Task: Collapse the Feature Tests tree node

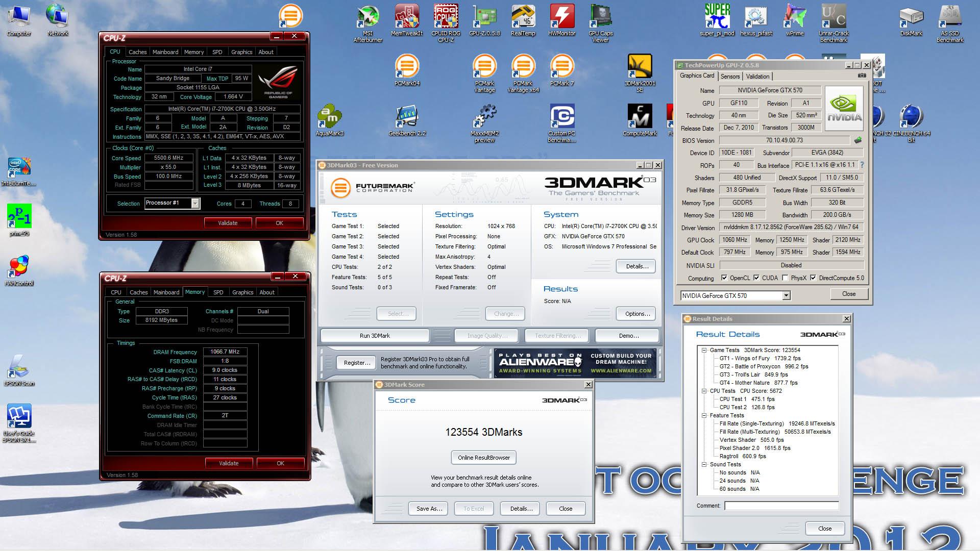Action: click(704, 415)
